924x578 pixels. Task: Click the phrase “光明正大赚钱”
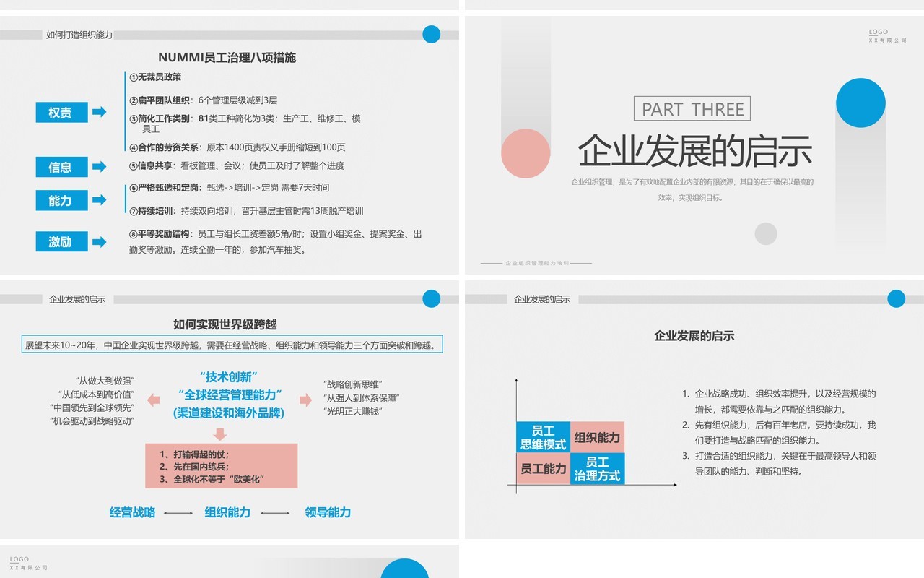353,410
